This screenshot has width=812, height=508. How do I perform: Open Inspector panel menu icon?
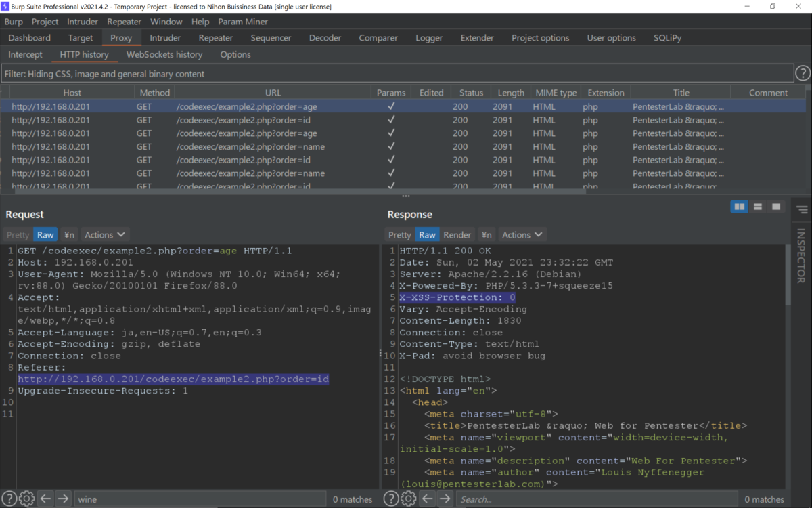click(803, 210)
